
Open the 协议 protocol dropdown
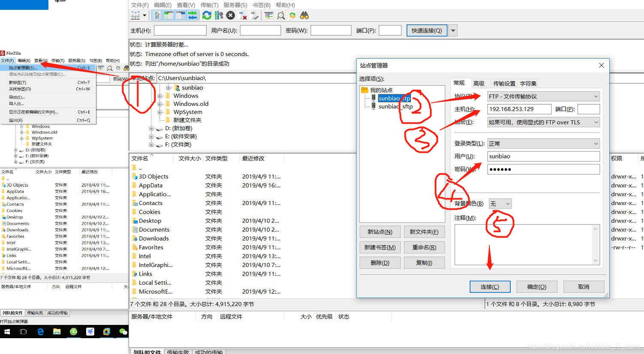(x=544, y=96)
